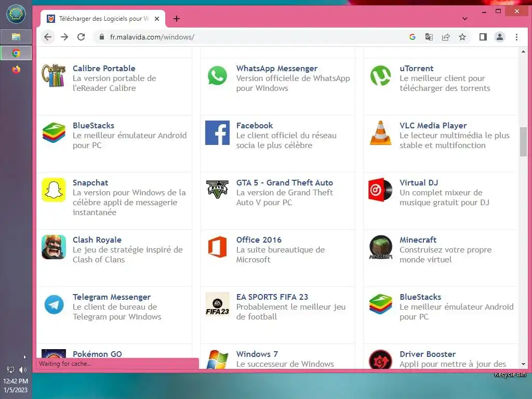Click the Virtual DJ vinyl icon
The image size is (532, 399).
coord(381,190)
